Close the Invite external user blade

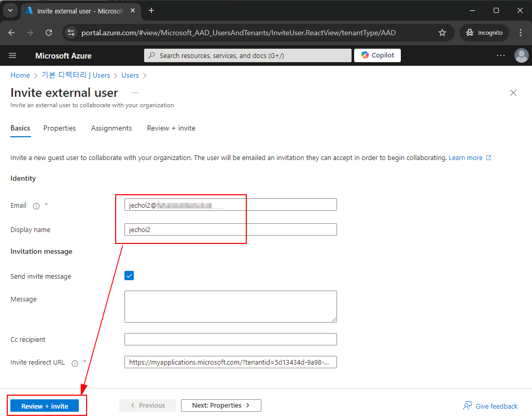(x=513, y=93)
